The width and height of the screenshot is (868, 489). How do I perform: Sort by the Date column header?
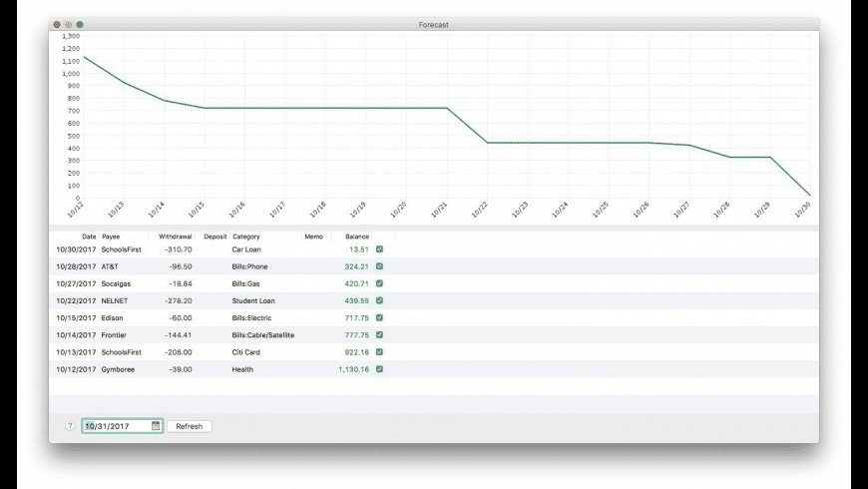click(x=89, y=237)
